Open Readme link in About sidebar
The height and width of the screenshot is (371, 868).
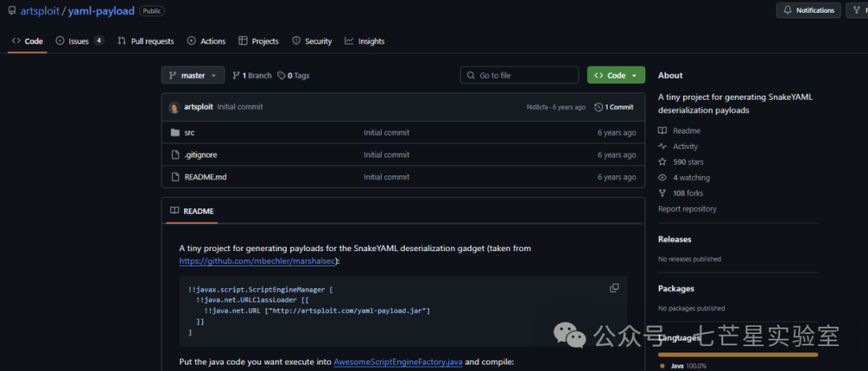click(686, 131)
